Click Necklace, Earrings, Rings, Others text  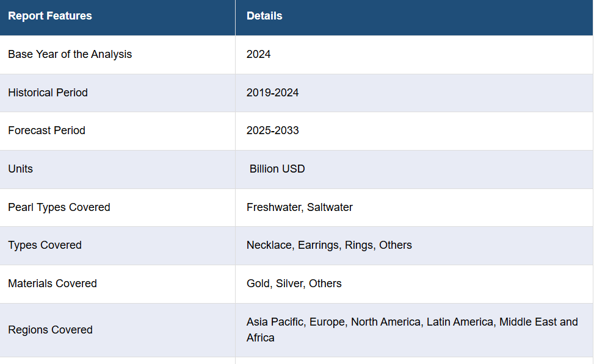329,245
